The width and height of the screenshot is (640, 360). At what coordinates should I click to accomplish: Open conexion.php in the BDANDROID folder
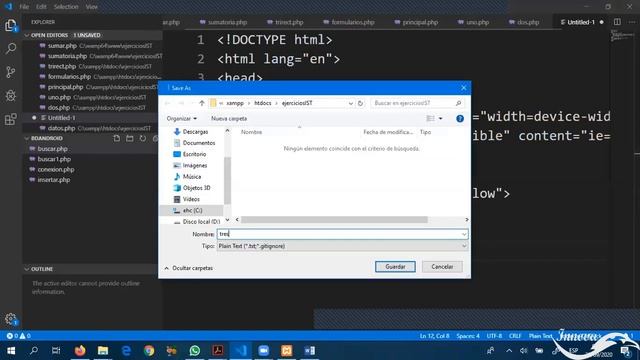[56, 169]
